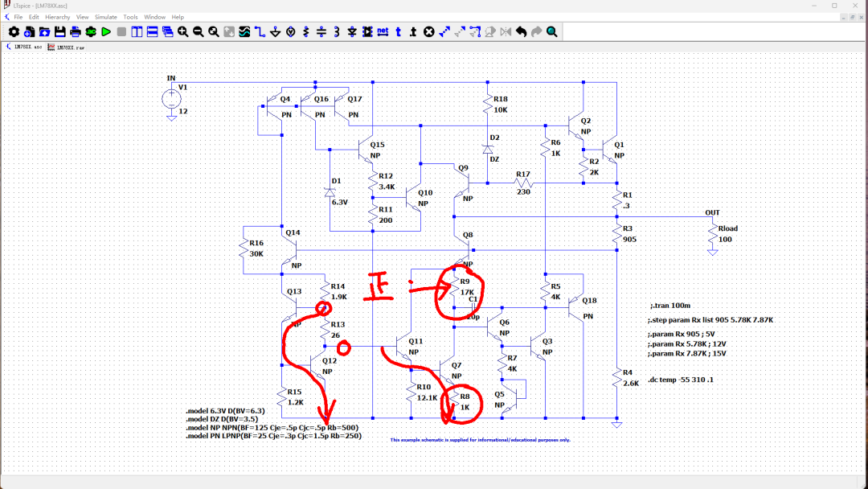This screenshot has height=489, width=868.
Task: Open the component symbol library
Action: coord(368,32)
